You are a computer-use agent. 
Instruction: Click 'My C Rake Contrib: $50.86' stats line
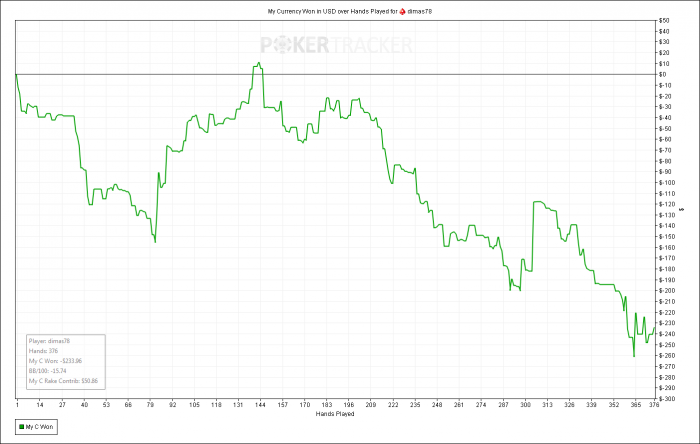pyautogui.click(x=63, y=381)
